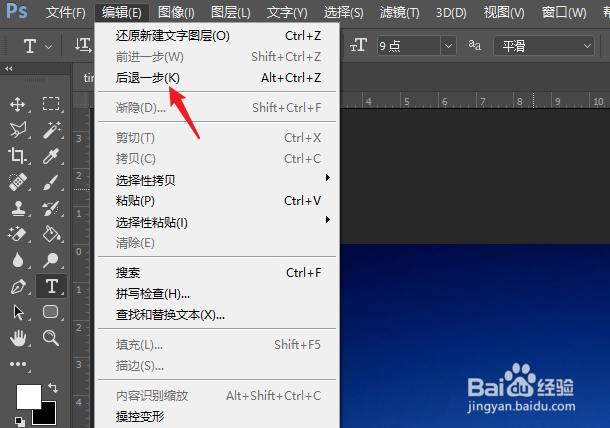The width and height of the screenshot is (610, 428).
Task: Choose 粘贴(P) menu entry
Action: [217, 201]
